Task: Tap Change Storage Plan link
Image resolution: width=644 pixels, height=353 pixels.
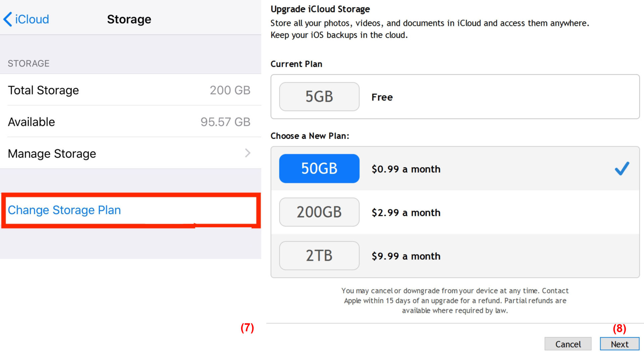Action: point(64,210)
